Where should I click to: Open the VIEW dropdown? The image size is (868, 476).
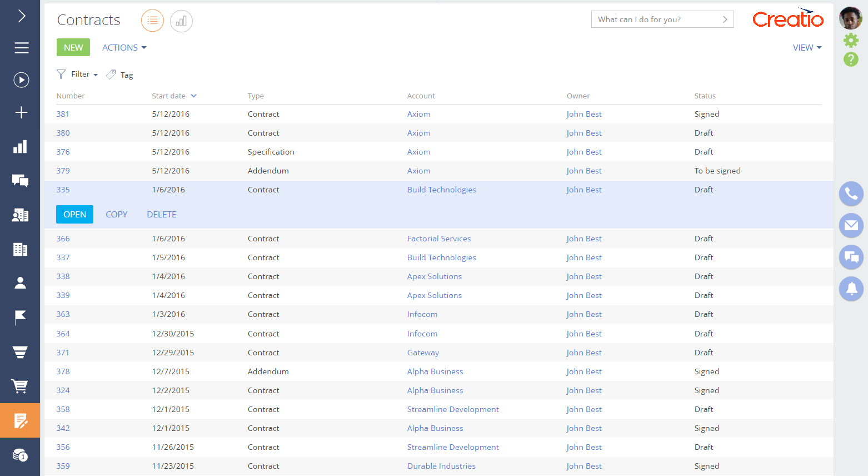pyautogui.click(x=806, y=47)
